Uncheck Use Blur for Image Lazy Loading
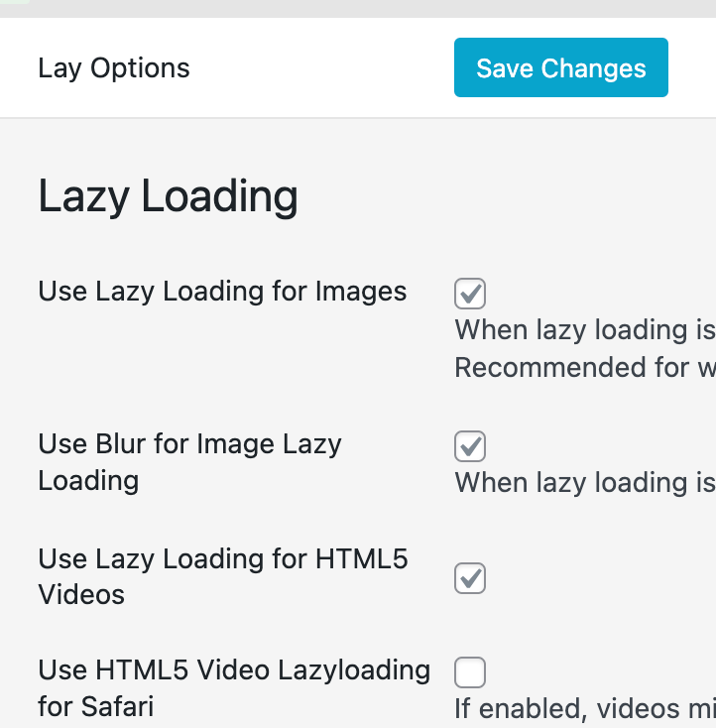The height and width of the screenshot is (728, 716). click(x=470, y=446)
